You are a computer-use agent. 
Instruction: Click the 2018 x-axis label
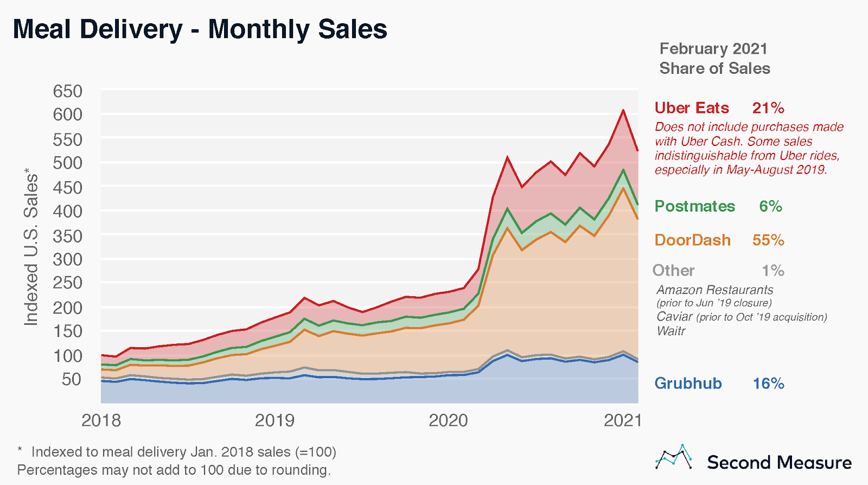pyautogui.click(x=101, y=420)
